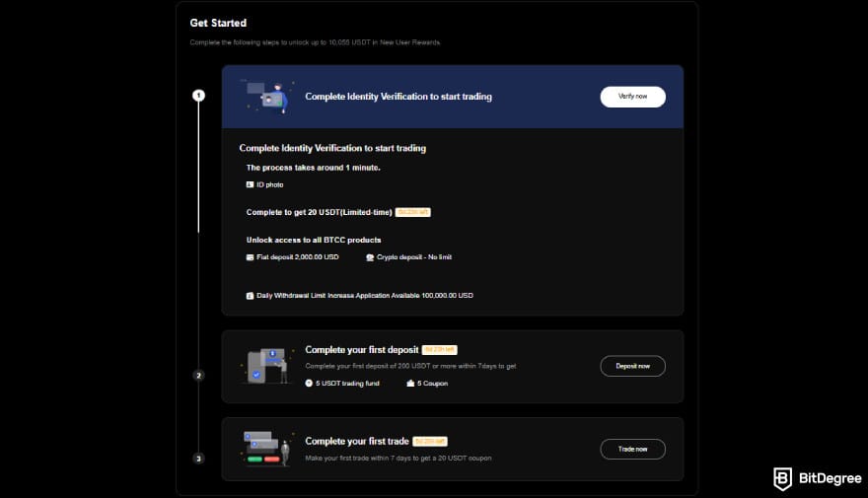868x498 pixels.
Task: Click 'Make your first trade within 7 days' description
Action: click(x=398, y=459)
